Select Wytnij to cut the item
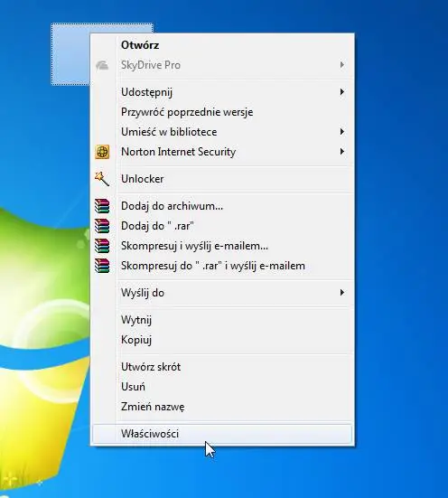Screen dimensions: 448x498 pos(222,320)
